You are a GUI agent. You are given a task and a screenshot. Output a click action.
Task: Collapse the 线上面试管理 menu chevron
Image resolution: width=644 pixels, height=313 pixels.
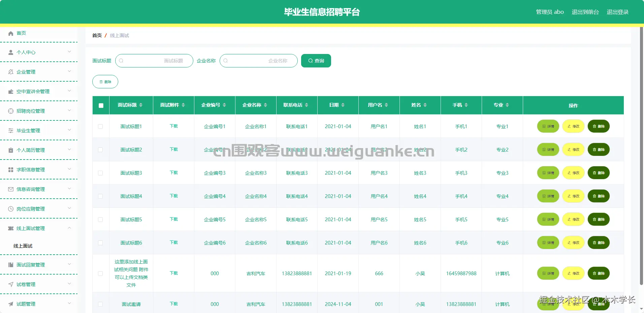point(69,228)
